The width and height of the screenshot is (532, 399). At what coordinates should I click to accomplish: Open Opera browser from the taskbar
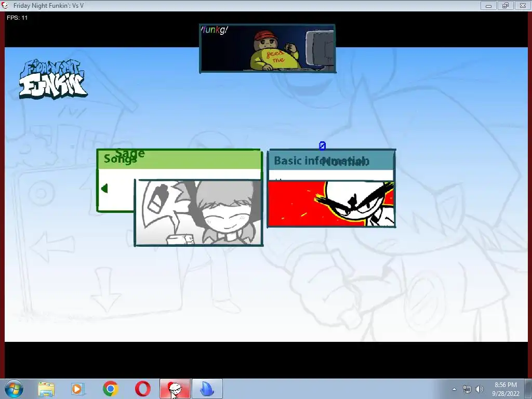[142, 389]
